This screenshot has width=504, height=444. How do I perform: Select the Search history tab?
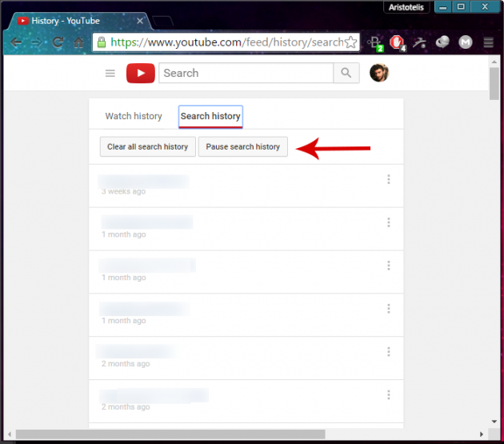click(210, 117)
